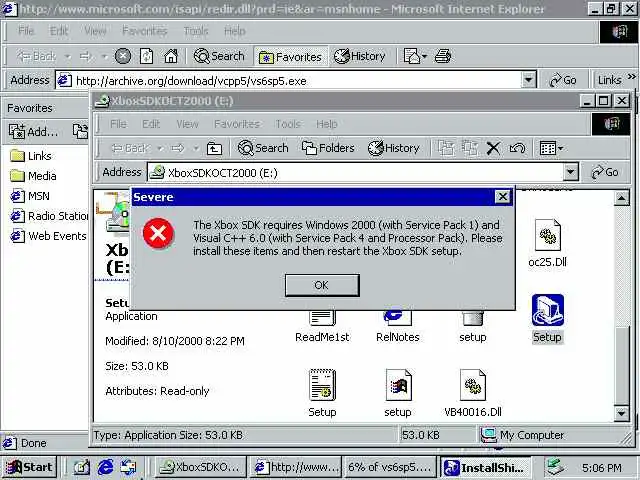This screenshot has width=640, height=480.
Task: Open History in the Internet Explorer toolbar
Action: pos(360,56)
